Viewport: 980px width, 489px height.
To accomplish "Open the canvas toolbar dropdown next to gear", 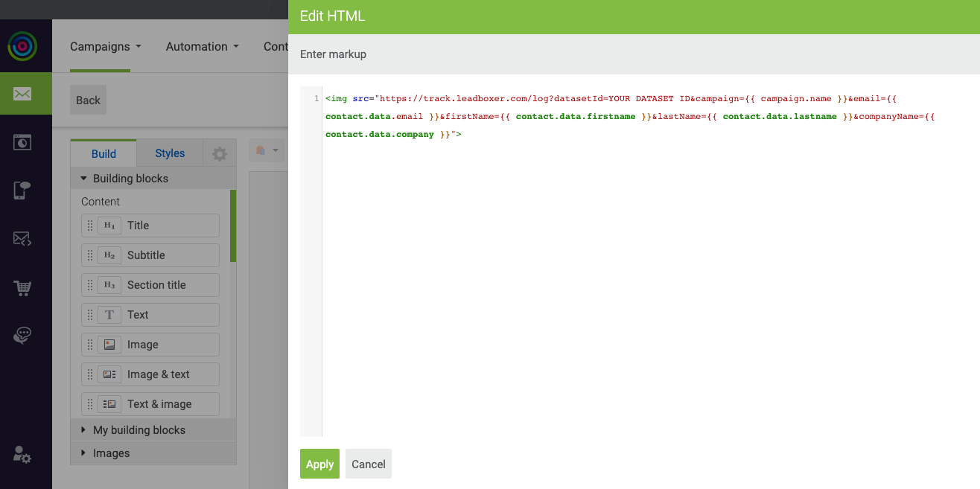I will point(267,150).
